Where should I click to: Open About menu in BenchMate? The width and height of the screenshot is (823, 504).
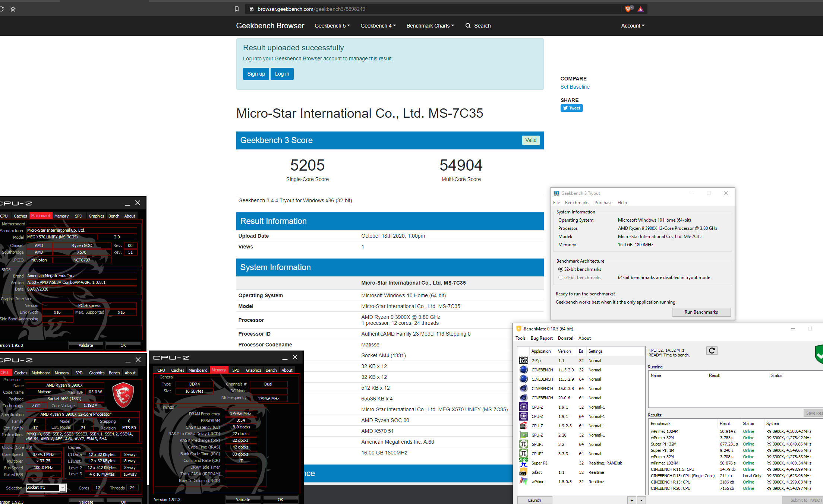coord(584,338)
